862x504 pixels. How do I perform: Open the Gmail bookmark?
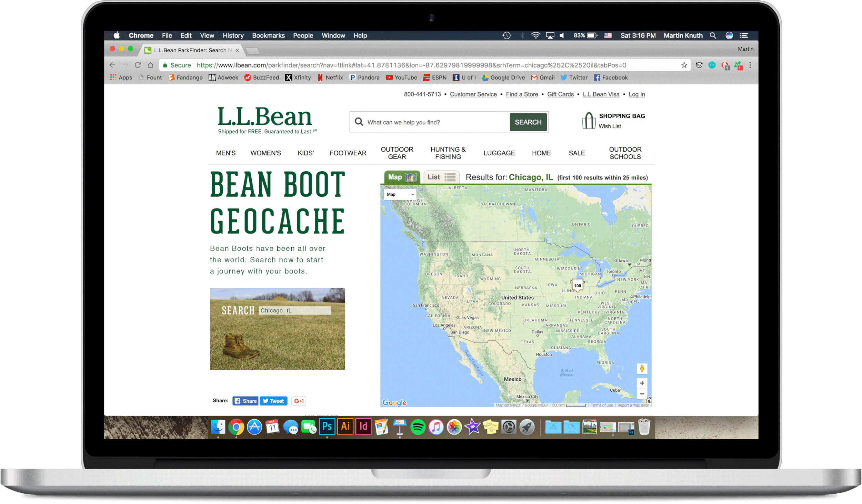[x=543, y=78]
